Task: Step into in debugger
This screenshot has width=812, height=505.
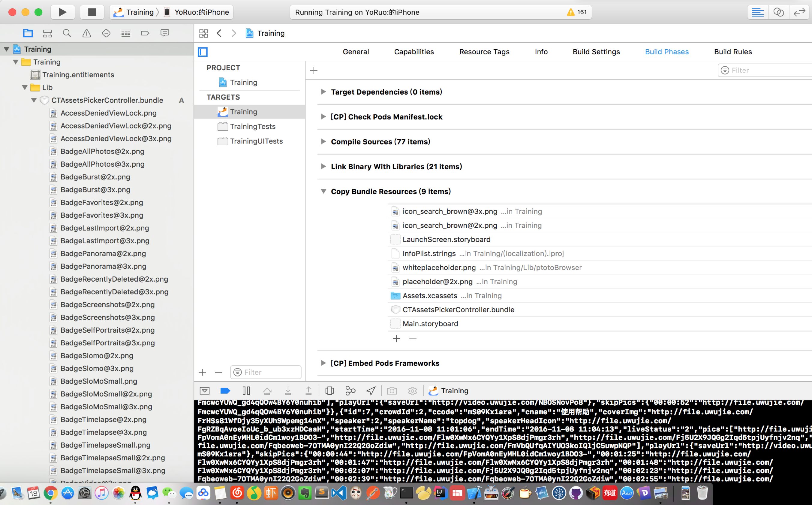Action: click(288, 390)
